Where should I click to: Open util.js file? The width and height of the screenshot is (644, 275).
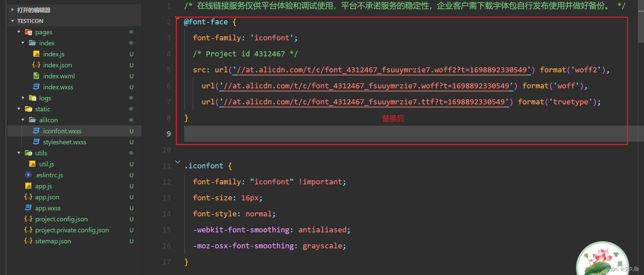[x=47, y=164]
